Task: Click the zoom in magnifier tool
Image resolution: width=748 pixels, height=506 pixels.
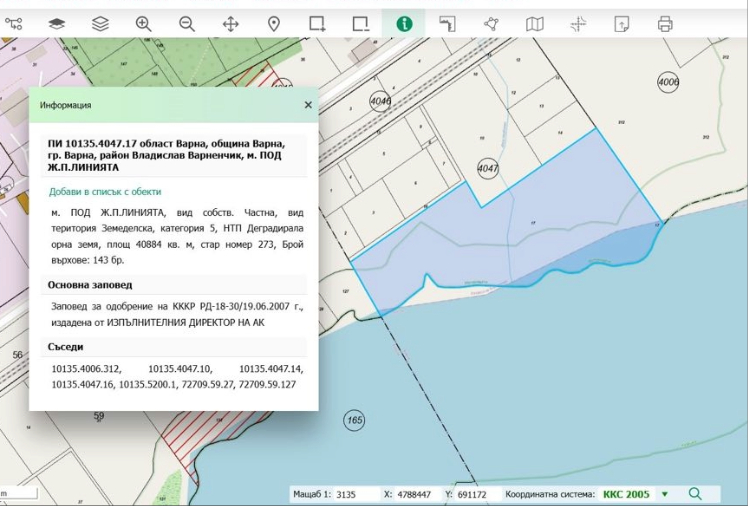Action: point(143,23)
